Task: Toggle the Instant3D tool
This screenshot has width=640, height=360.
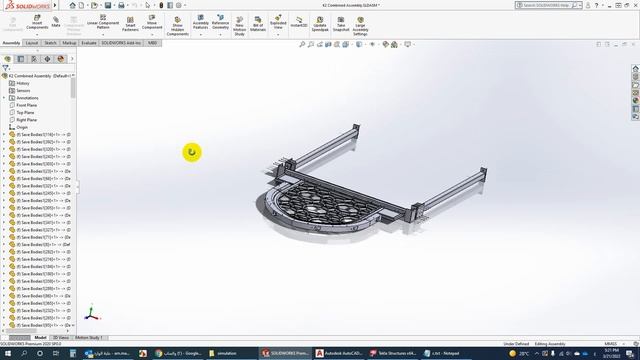Action: tap(299, 22)
